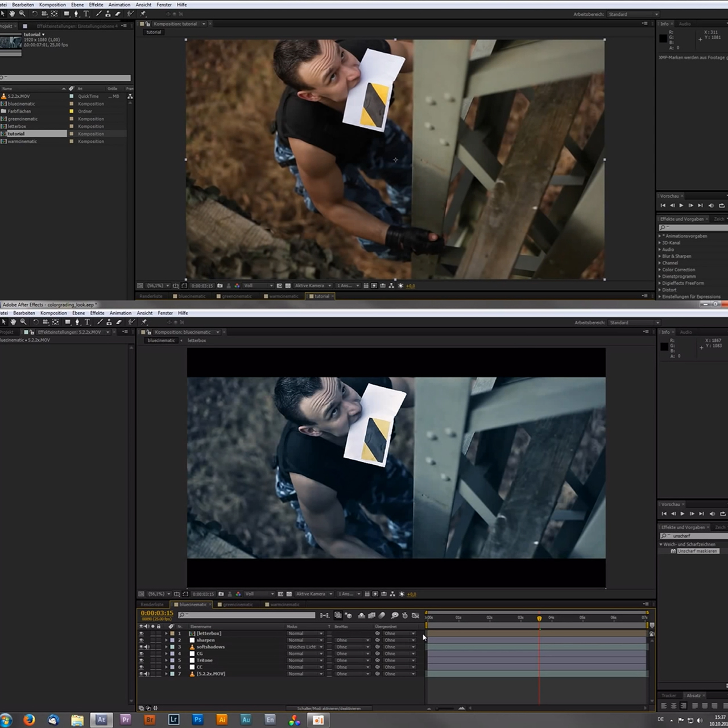Open Komposition menu in top window
The height and width of the screenshot is (728, 728).
tap(52, 5)
